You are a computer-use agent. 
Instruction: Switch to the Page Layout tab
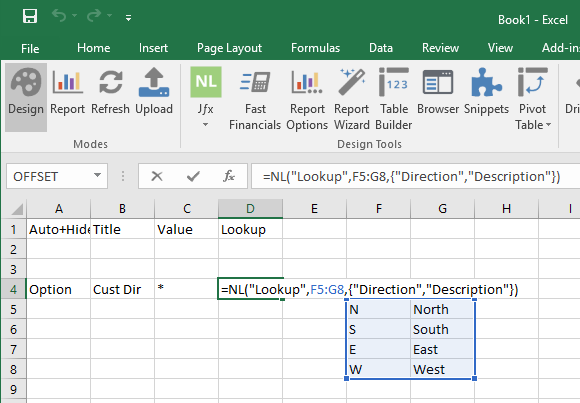[x=229, y=48]
